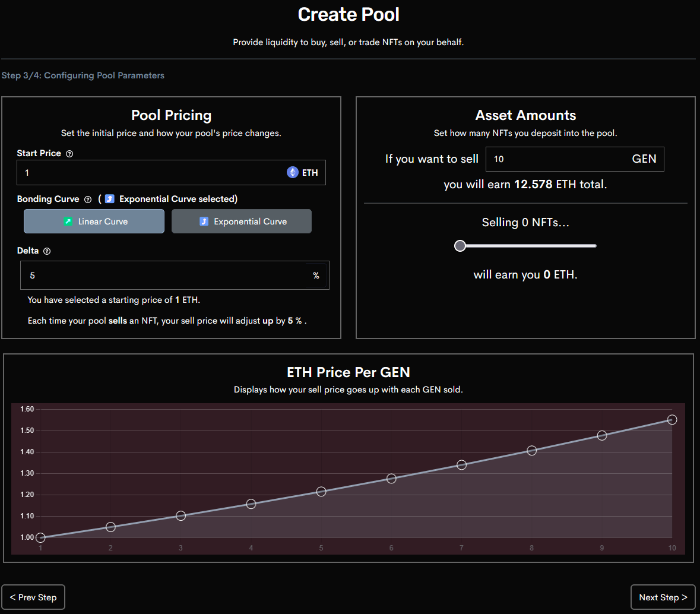Click the Ethereum logo in Start Price field
The image size is (700, 614).
click(x=293, y=172)
